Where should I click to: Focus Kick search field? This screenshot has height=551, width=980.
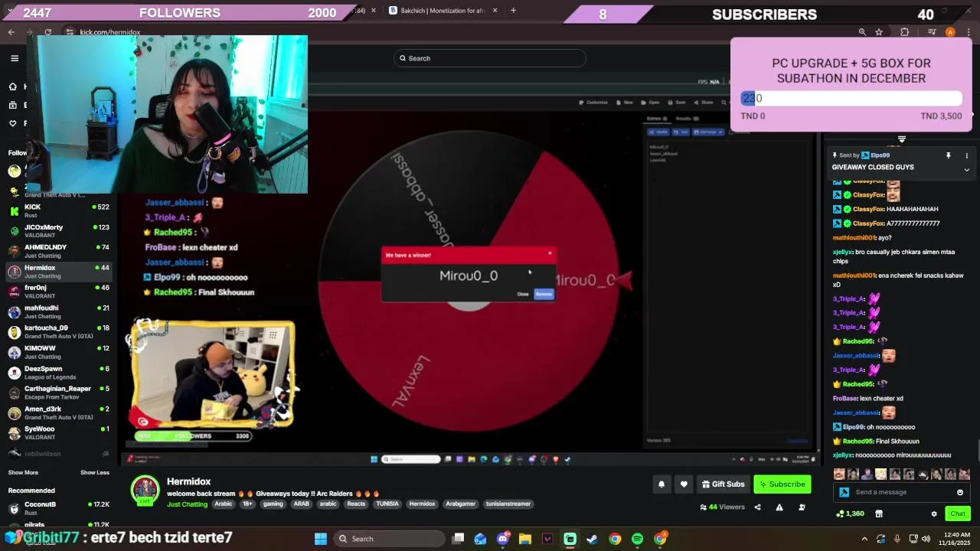pyautogui.click(x=490, y=58)
